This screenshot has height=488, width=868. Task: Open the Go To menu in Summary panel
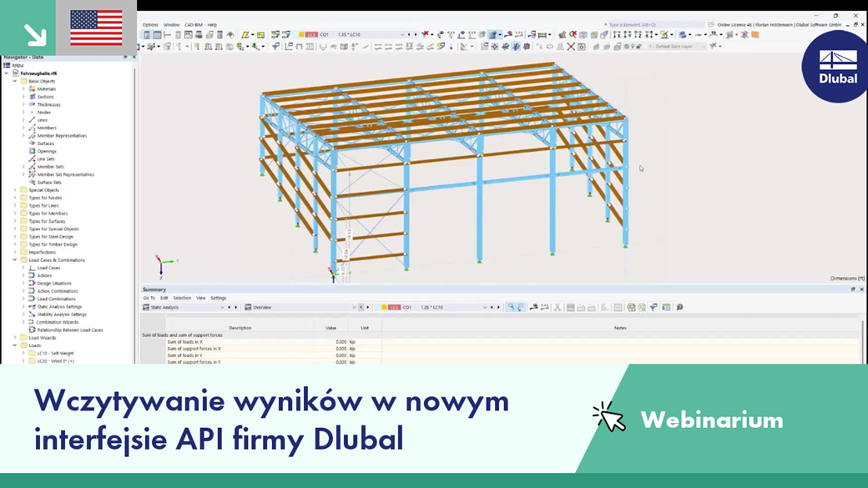pos(149,298)
